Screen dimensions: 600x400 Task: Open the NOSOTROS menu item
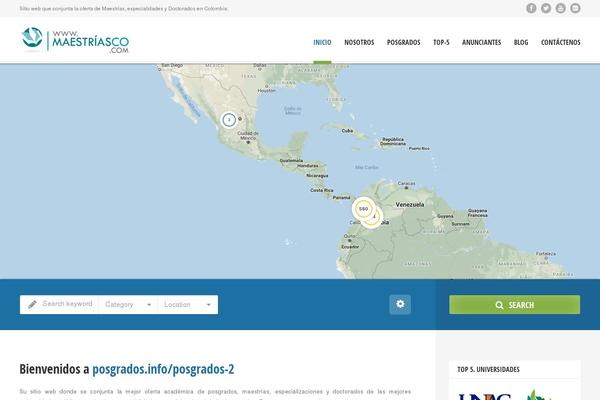(359, 42)
